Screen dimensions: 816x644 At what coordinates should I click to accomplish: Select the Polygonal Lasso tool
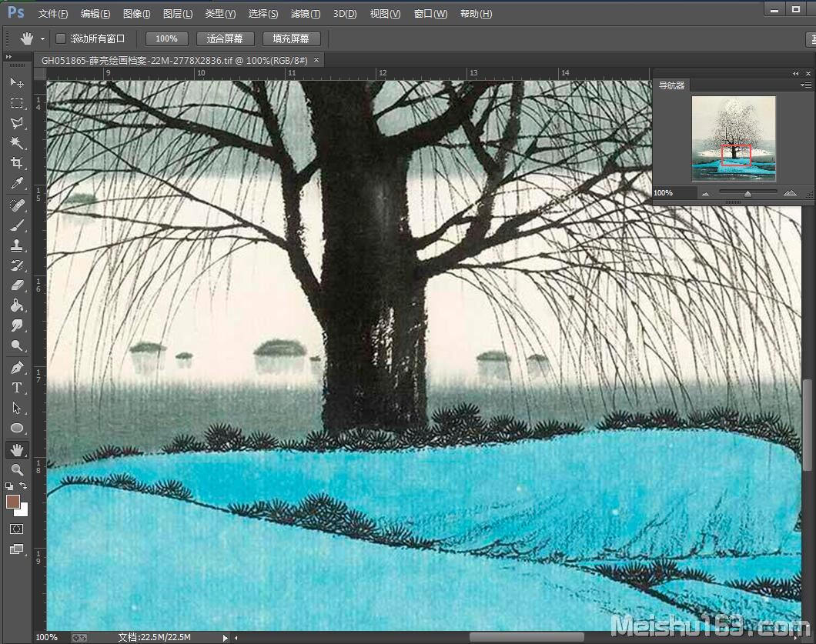17,123
